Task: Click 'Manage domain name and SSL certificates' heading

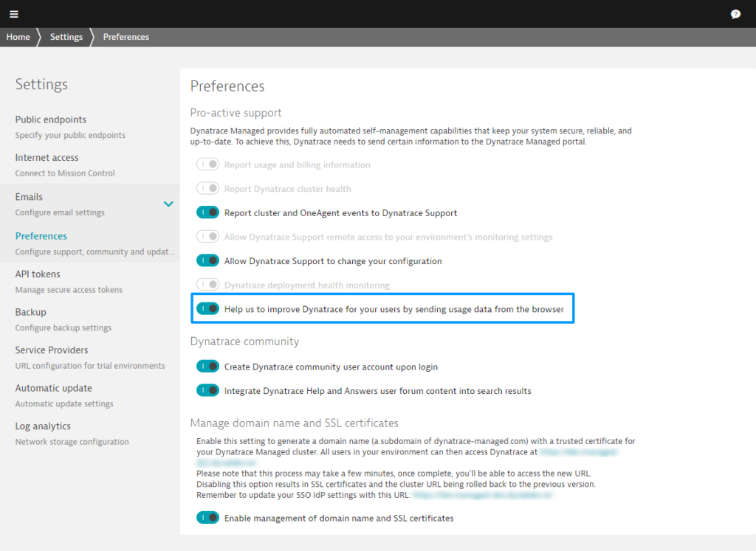Action: 294,423
